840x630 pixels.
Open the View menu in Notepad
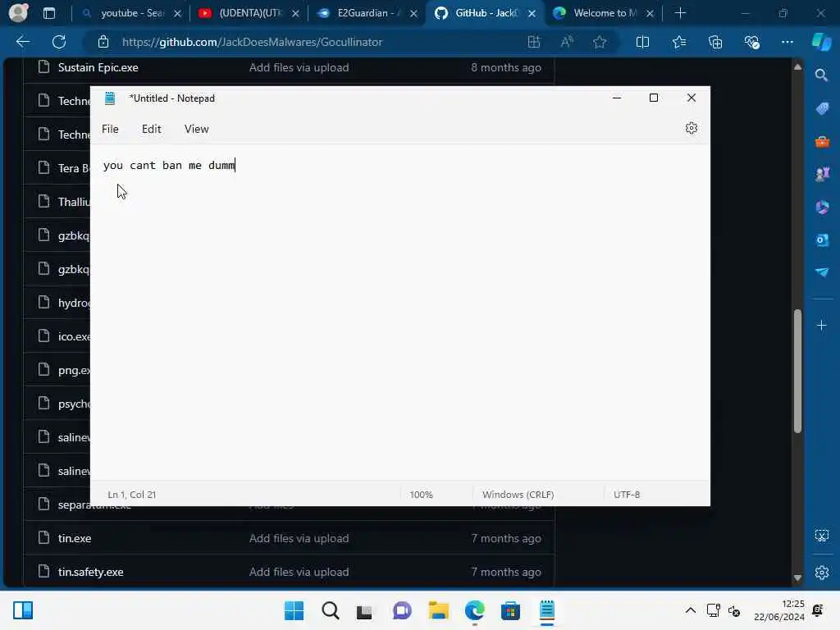click(x=196, y=129)
